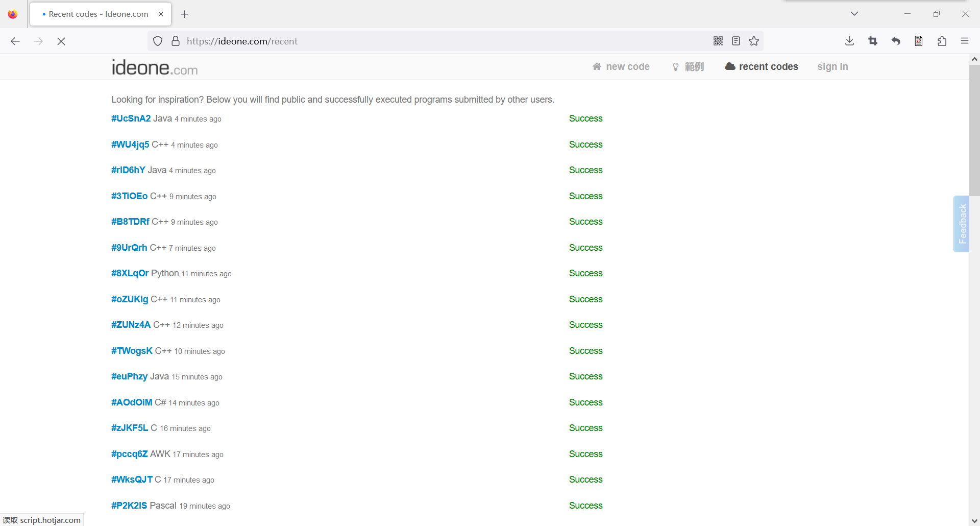980x526 pixels.
Task: Click the ideone.com logo
Action: [x=155, y=67]
